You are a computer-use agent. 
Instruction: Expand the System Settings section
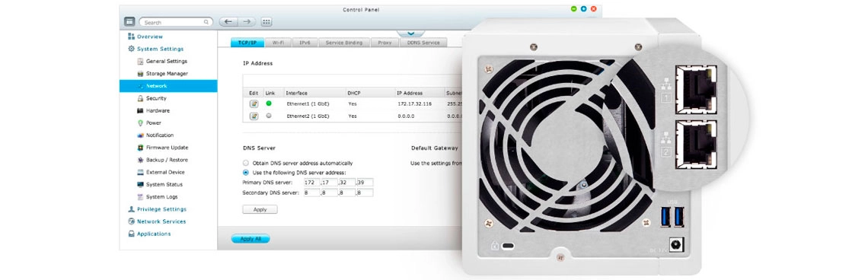click(155, 49)
